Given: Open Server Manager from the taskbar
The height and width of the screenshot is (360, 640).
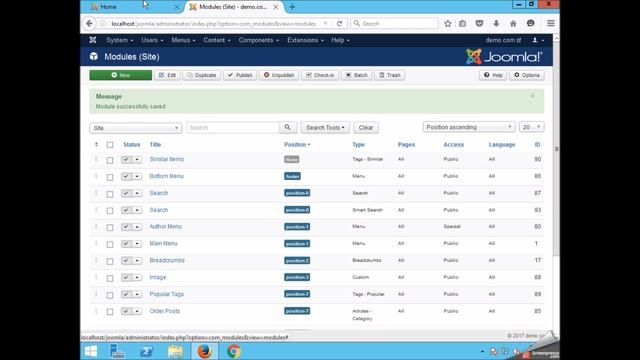Looking at the screenshot, I should pos(117,351).
